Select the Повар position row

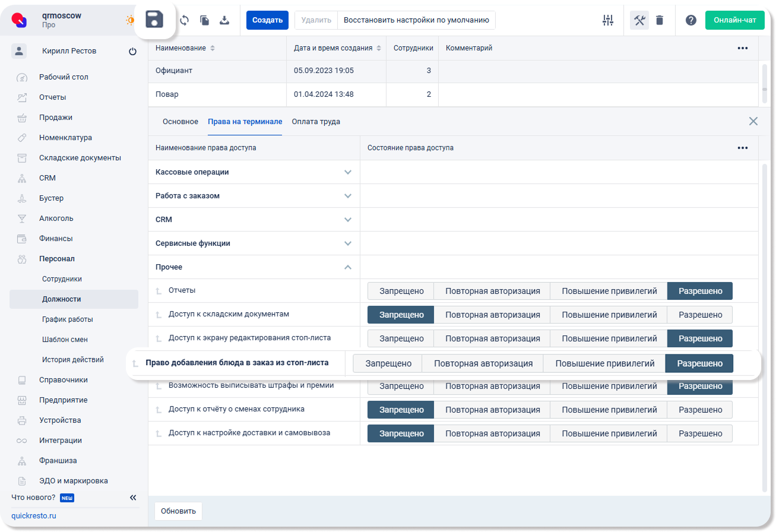point(453,95)
